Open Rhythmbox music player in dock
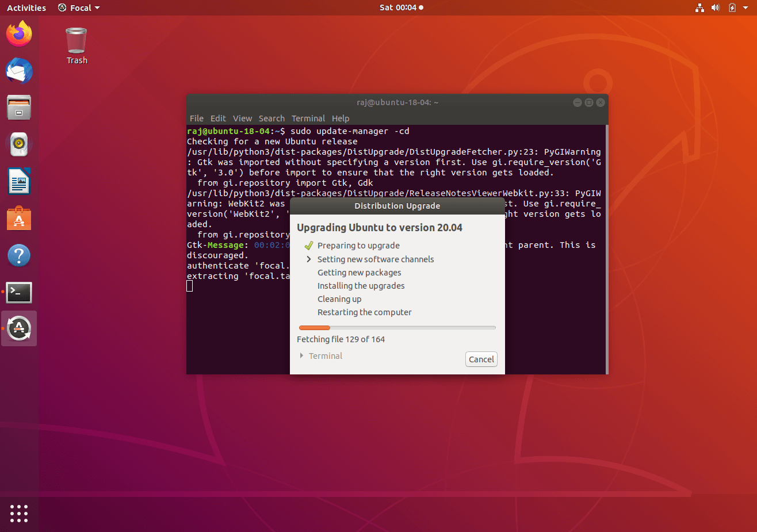Screen dimensions: 757x532 click(x=19, y=144)
